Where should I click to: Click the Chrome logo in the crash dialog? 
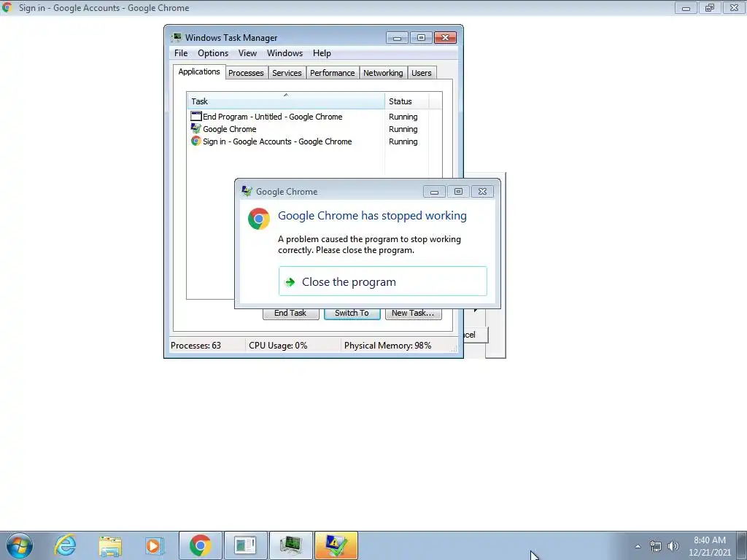[x=259, y=219]
